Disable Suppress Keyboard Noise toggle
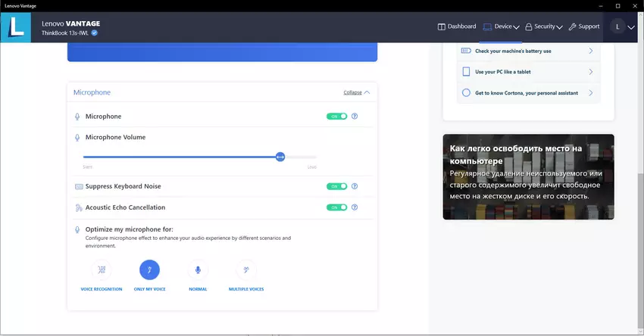 click(336, 186)
